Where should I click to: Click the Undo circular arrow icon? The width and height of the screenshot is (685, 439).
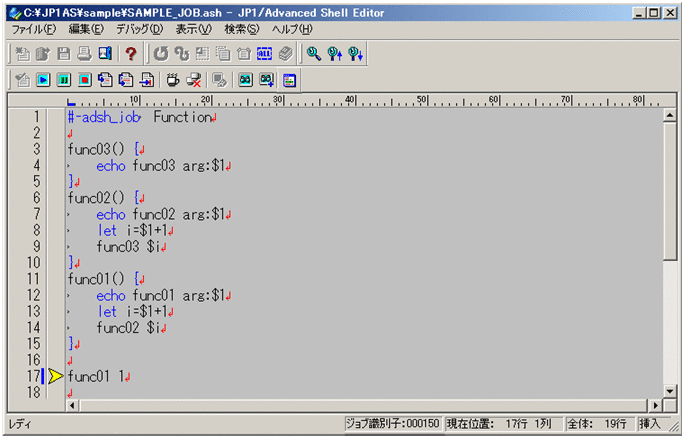[x=161, y=54]
